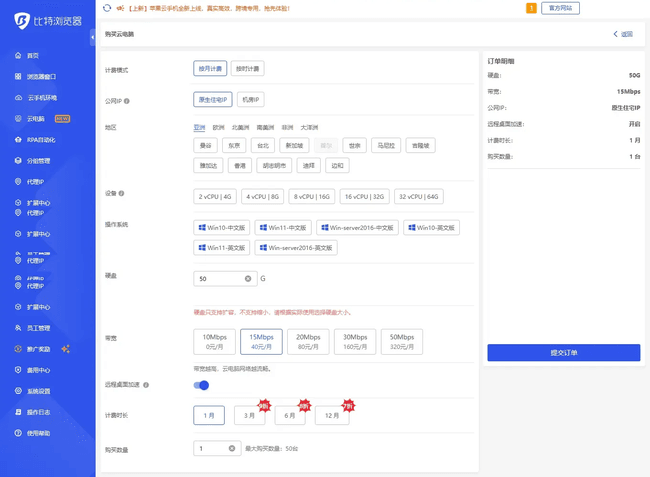Click the refresh icon in the top bar
The height and width of the screenshot is (477, 650).
(x=107, y=8)
